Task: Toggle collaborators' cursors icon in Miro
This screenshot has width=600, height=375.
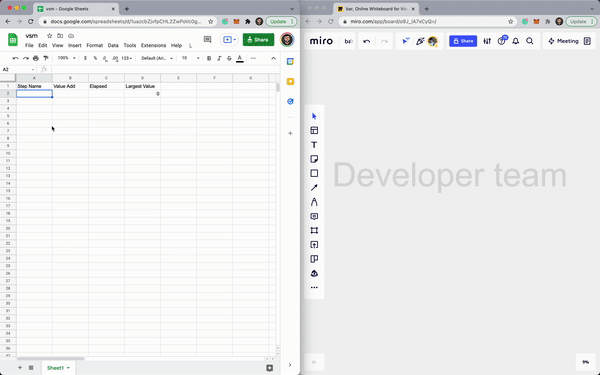Action: coord(406,41)
